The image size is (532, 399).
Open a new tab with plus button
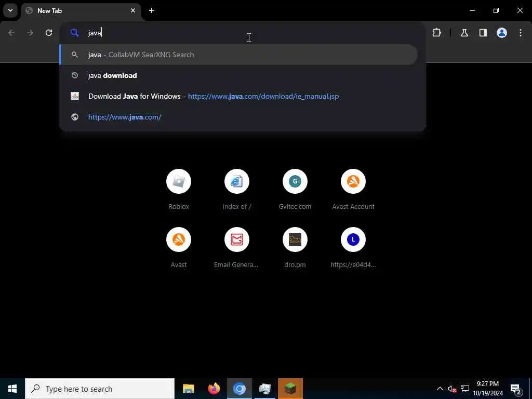point(152,10)
